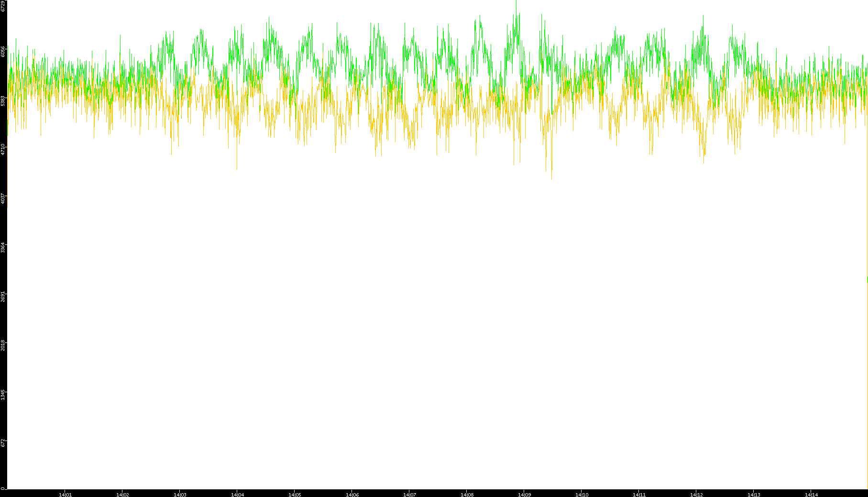Screen dimensions: 868x497
Task: Click the 14:14 time axis label
Action: (x=811, y=495)
